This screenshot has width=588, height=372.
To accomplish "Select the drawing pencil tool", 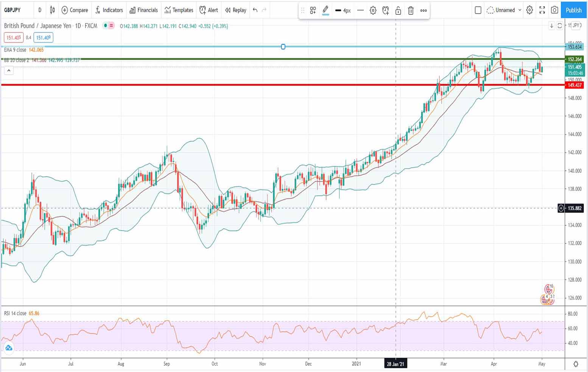I will 325,10.
